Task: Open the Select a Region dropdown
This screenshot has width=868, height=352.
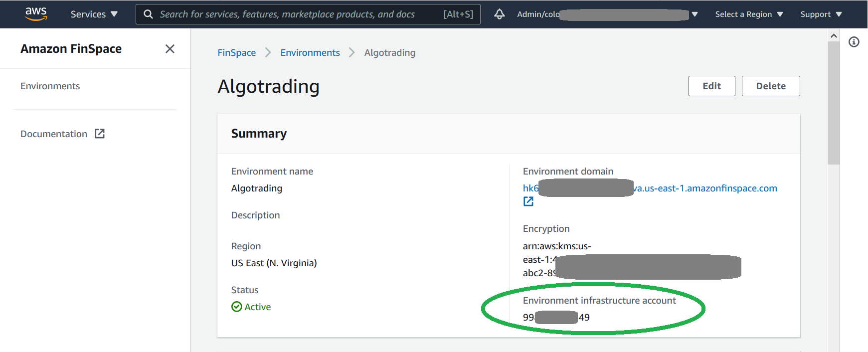Action: pos(749,14)
